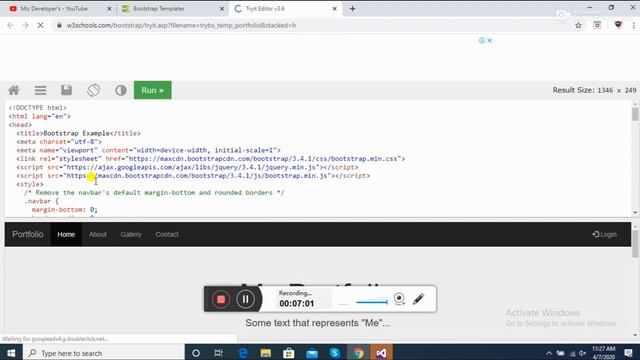Open the Chrome three-dot menu
The width and height of the screenshot is (640, 360).
(633, 25)
